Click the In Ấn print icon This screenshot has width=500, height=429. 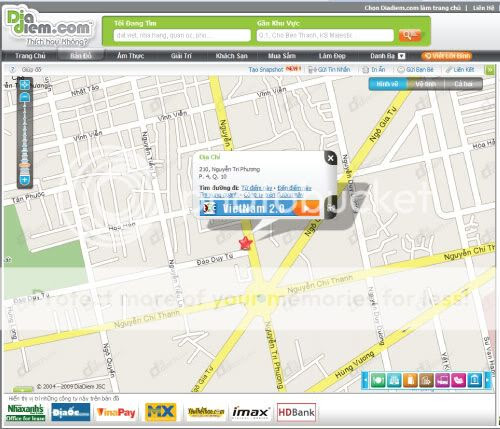pyautogui.click(x=365, y=70)
